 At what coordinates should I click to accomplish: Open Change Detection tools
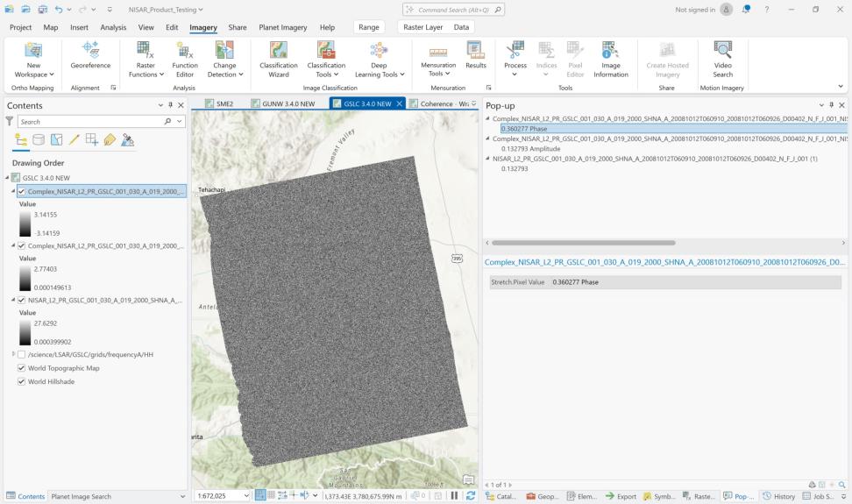[225, 60]
